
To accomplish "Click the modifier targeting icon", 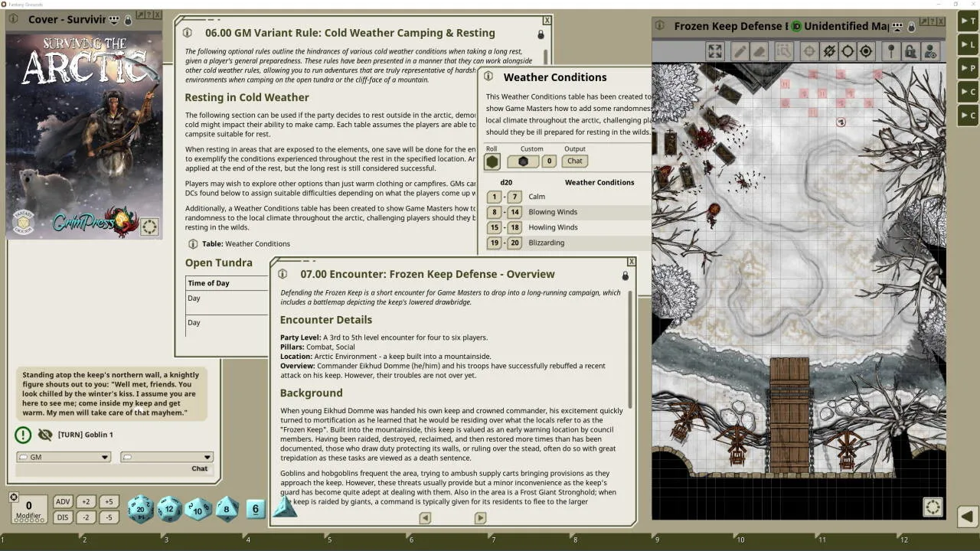I will 13,497.
